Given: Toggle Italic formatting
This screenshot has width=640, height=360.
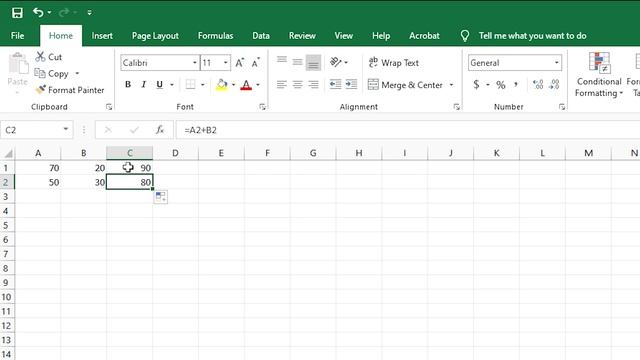Looking at the screenshot, I should [143, 84].
